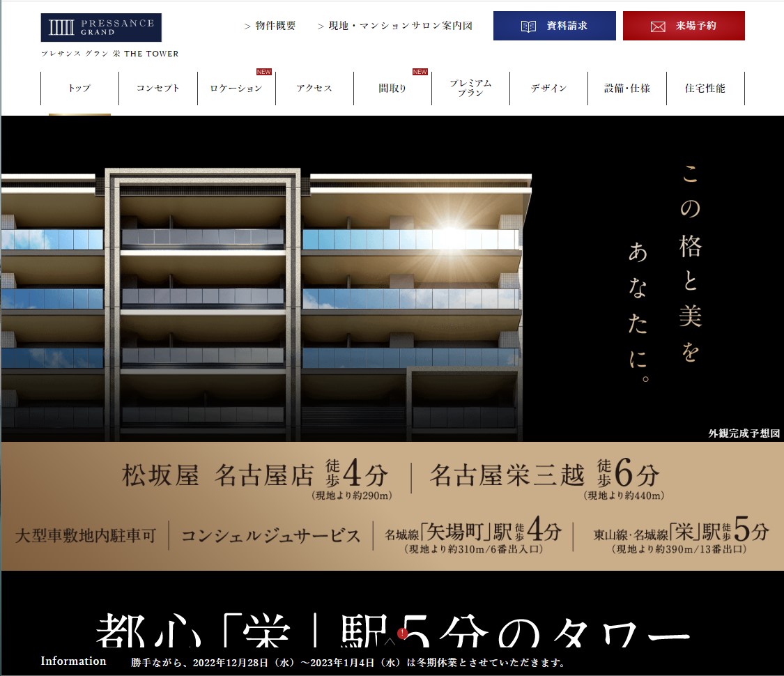Viewport: 784px width, 676px height.
Task: Go to the ロケーション menu item
Action: pos(236,89)
